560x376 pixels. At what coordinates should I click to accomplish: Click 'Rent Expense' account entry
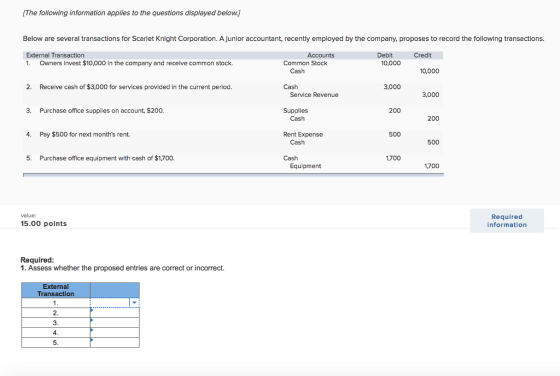click(x=303, y=134)
